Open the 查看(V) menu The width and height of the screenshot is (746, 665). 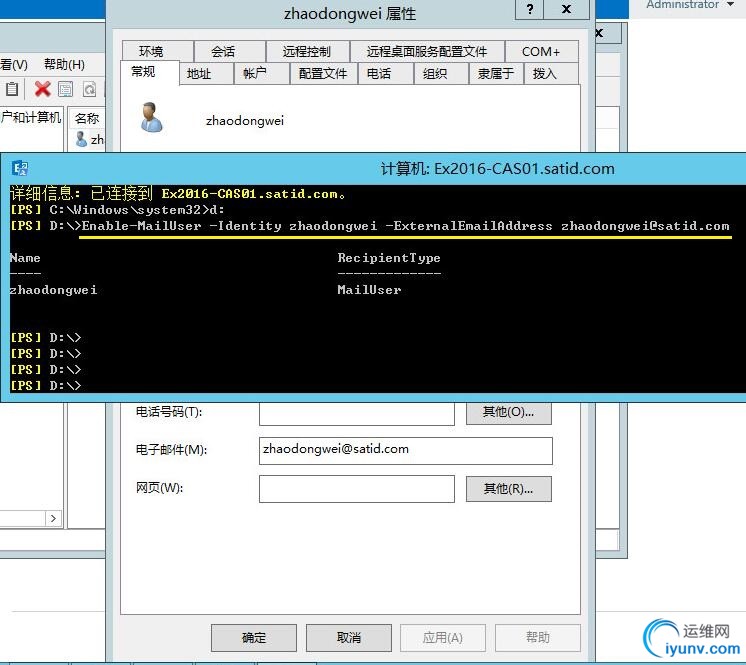pos(14,64)
